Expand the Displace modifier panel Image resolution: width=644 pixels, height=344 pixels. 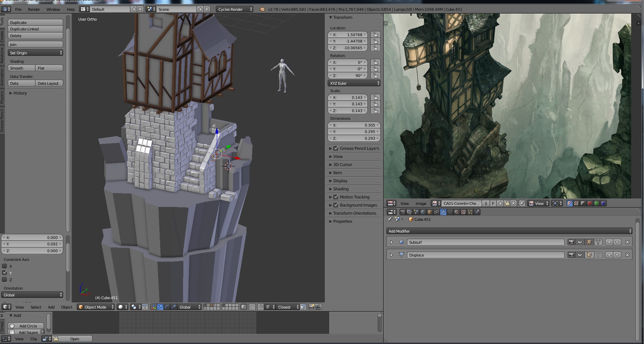click(391, 255)
